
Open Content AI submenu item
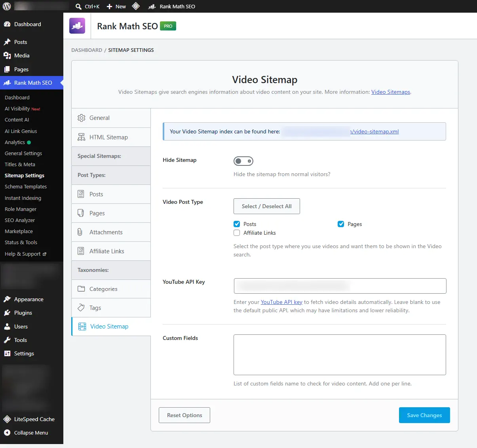[17, 120]
